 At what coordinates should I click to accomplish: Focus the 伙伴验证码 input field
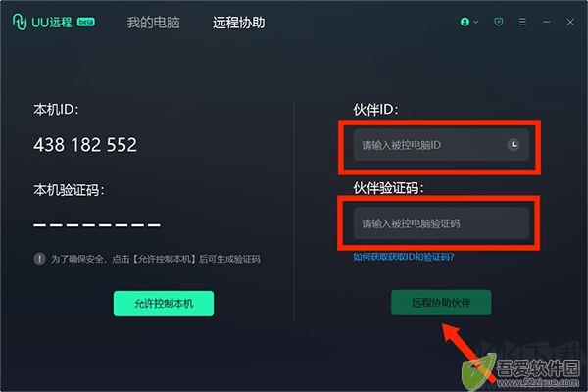pyautogui.click(x=441, y=223)
